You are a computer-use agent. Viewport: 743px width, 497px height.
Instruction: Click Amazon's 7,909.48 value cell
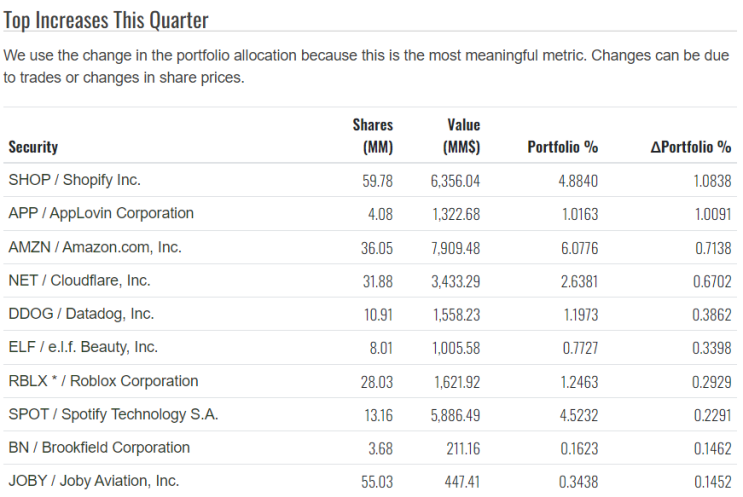coord(455,248)
